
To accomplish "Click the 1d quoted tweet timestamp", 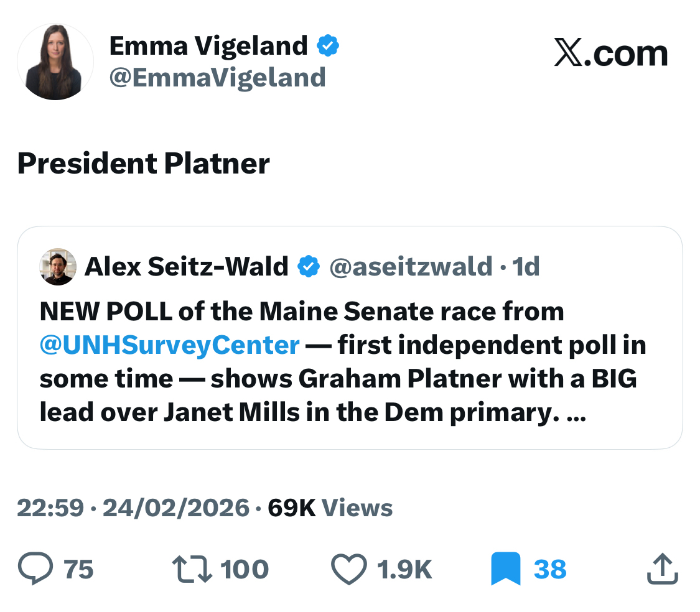I will (x=526, y=267).
